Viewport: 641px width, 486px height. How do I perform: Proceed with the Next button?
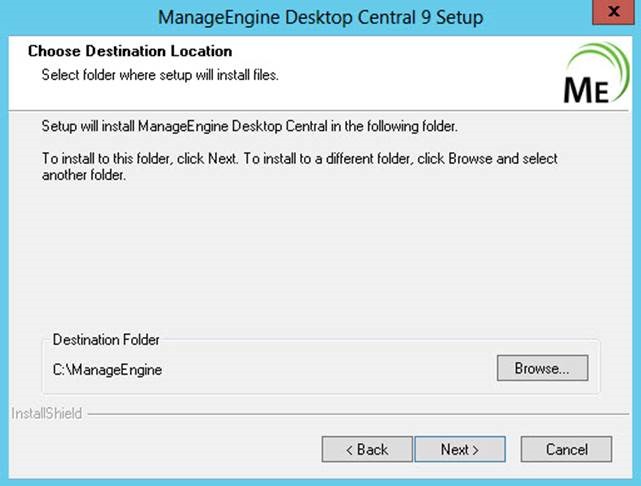[460, 449]
